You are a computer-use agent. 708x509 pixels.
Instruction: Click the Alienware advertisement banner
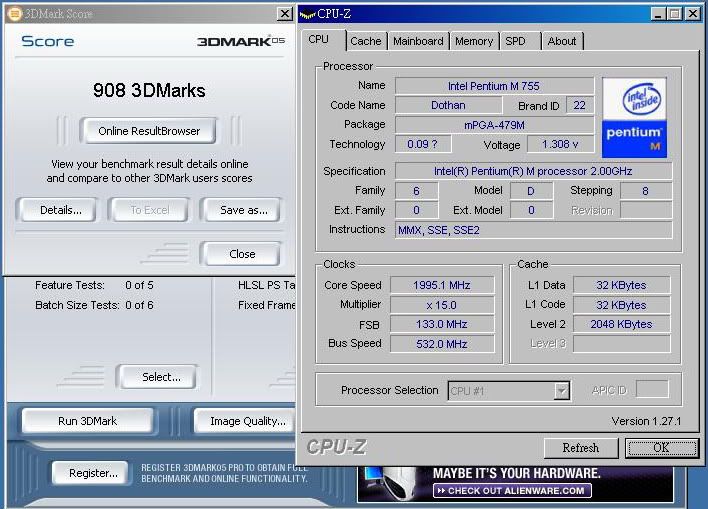[x=515, y=485]
